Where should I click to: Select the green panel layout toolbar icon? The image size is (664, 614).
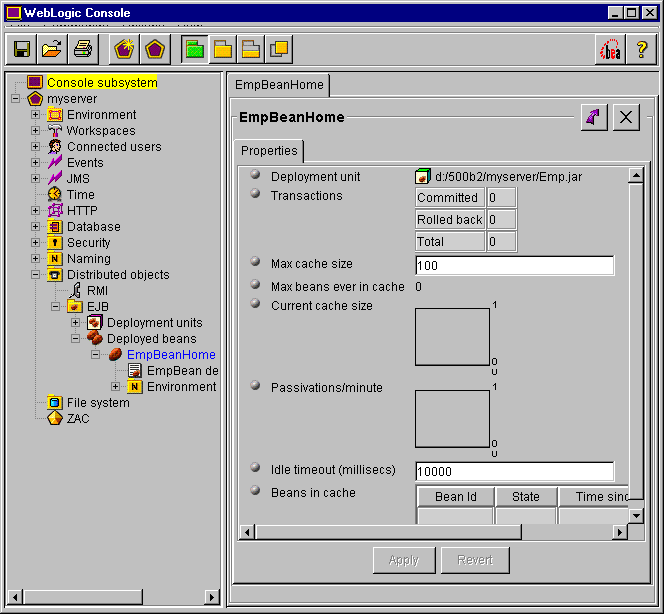(195, 50)
